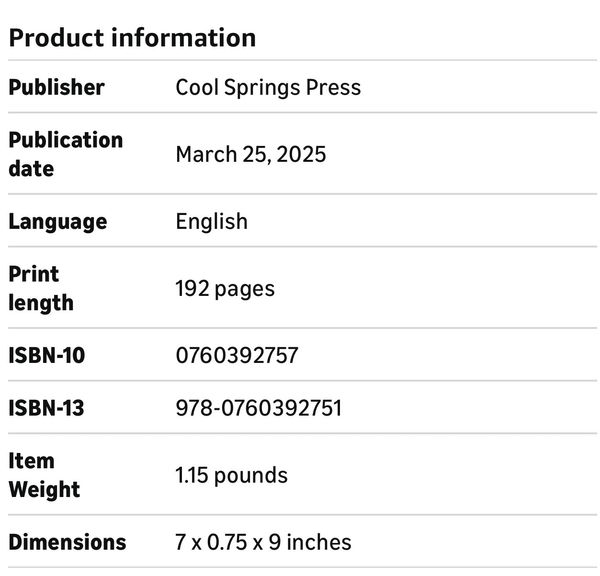Select the English language value
600x576 pixels.
point(211,221)
